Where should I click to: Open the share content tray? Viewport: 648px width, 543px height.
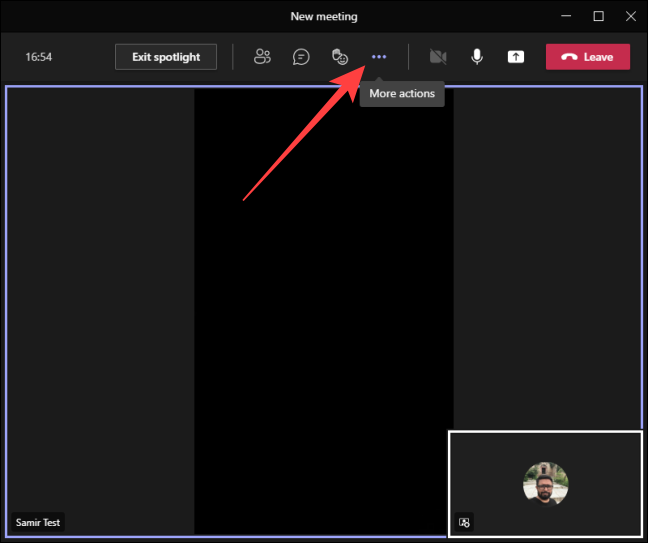coord(516,57)
